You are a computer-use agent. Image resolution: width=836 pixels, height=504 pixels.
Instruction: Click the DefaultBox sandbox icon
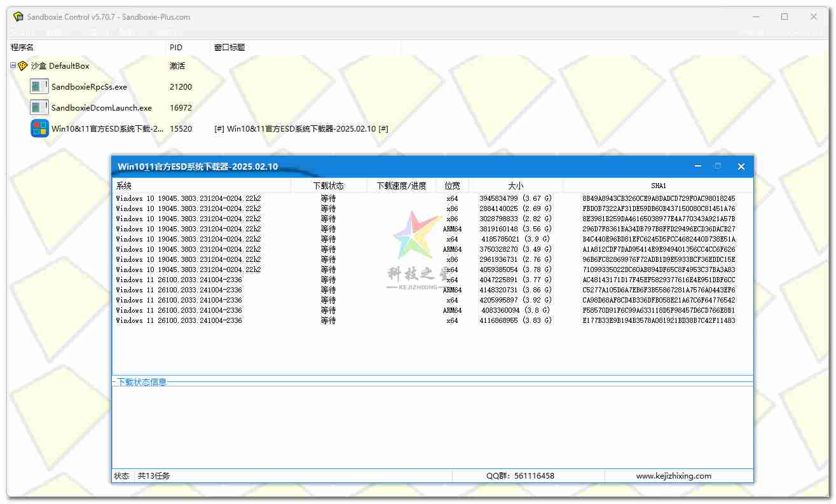[x=23, y=65]
